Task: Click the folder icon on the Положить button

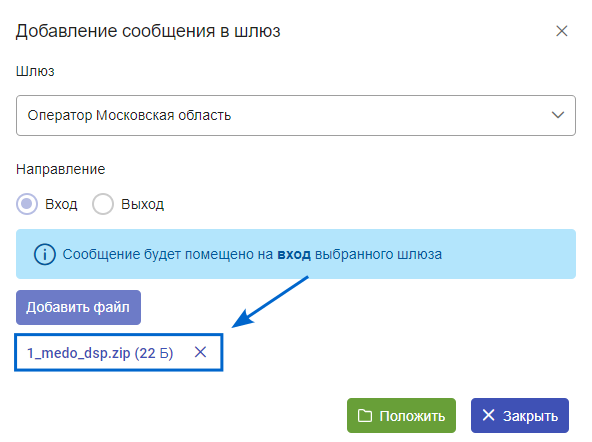Action: [x=365, y=416]
